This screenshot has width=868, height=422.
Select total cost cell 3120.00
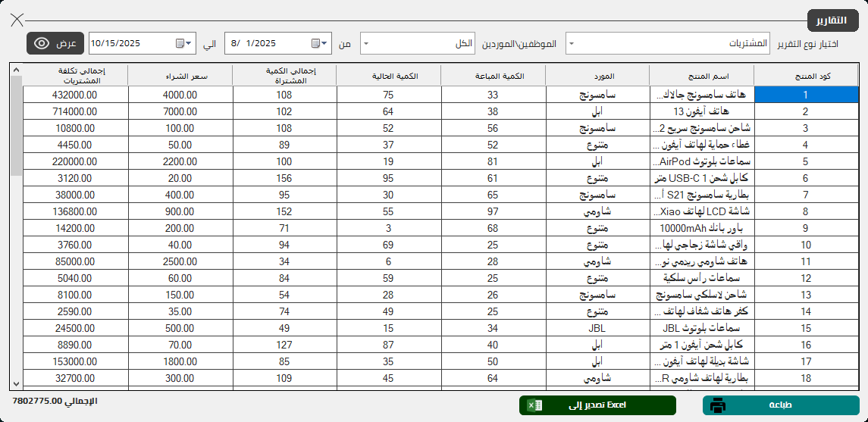(76, 178)
